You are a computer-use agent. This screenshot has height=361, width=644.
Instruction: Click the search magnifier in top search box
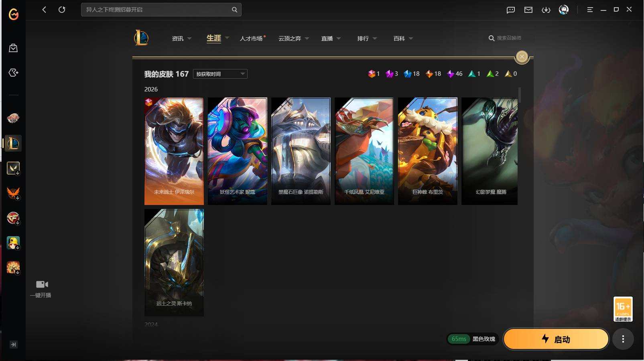(x=234, y=10)
